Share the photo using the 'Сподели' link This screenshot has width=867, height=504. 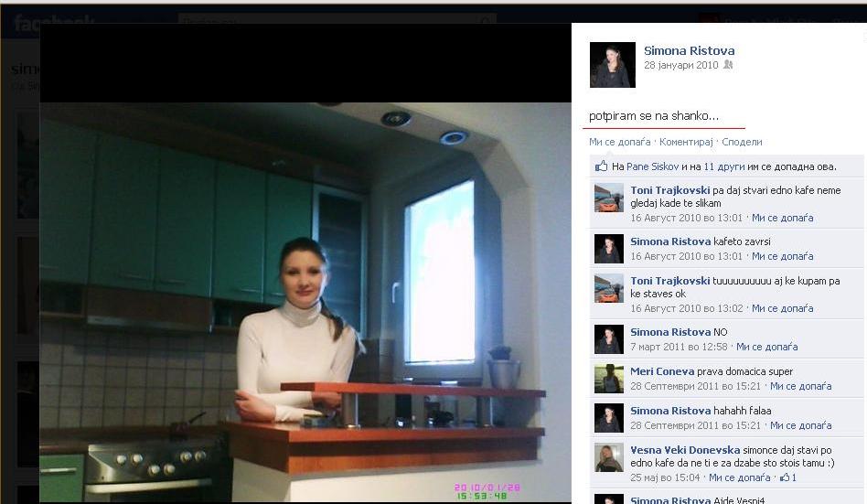(x=741, y=142)
